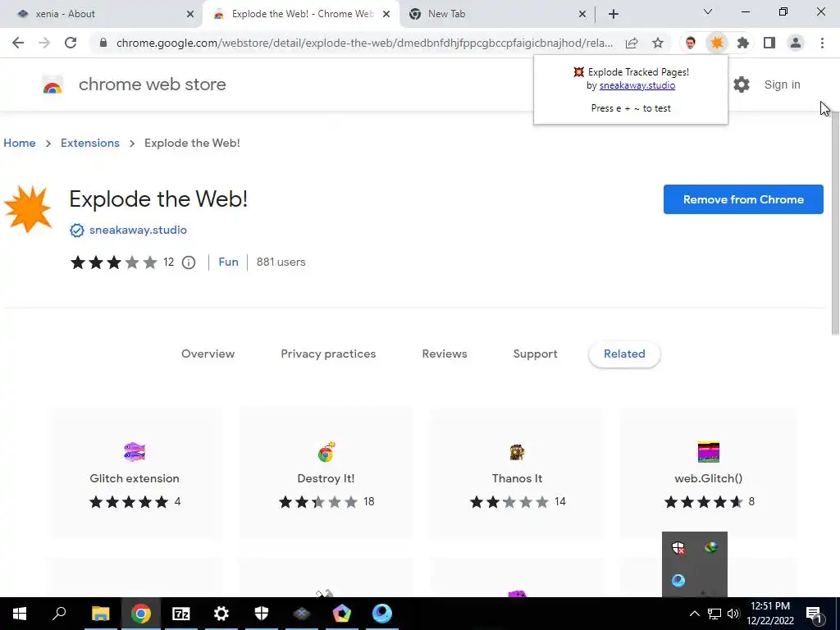Screen dimensions: 840x630
Task: Select the Overview tab
Action: (x=208, y=354)
